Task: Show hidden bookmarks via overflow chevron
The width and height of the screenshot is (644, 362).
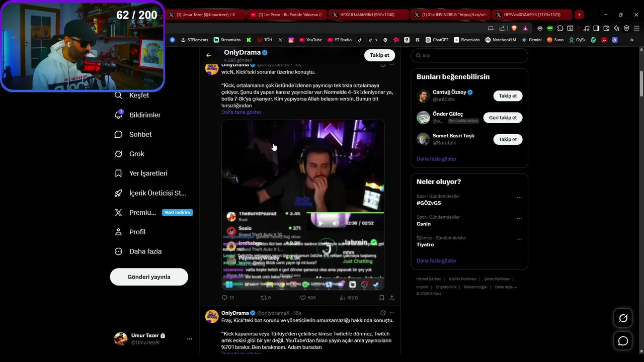Action: click(631, 40)
